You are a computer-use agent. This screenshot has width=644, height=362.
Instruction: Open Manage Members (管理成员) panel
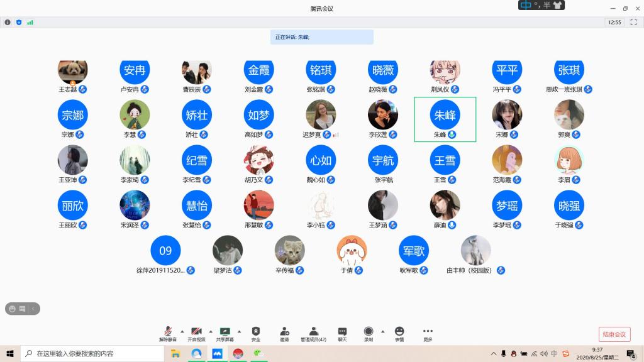point(313,333)
